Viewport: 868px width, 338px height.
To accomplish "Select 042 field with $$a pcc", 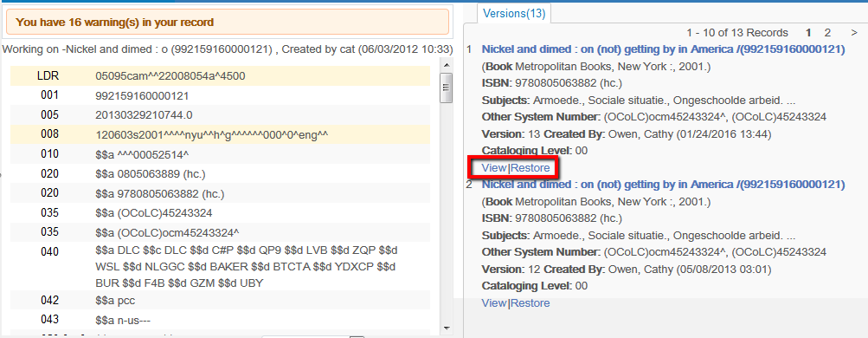I will point(220,301).
